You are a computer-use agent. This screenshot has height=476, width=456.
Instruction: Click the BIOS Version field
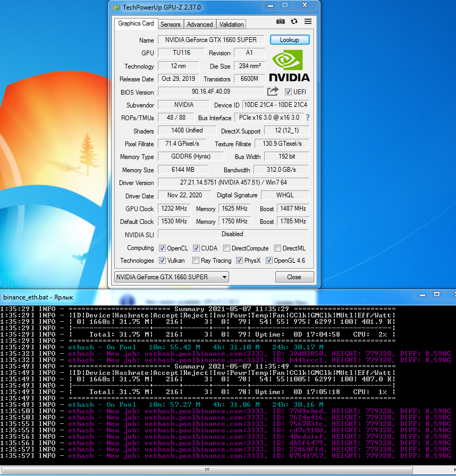pyautogui.click(x=210, y=91)
